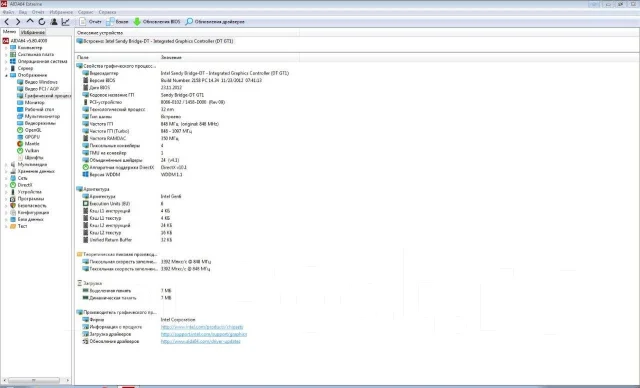Expand the Сервер tree node
The width and height of the screenshot is (640, 388).
click(x=6, y=69)
